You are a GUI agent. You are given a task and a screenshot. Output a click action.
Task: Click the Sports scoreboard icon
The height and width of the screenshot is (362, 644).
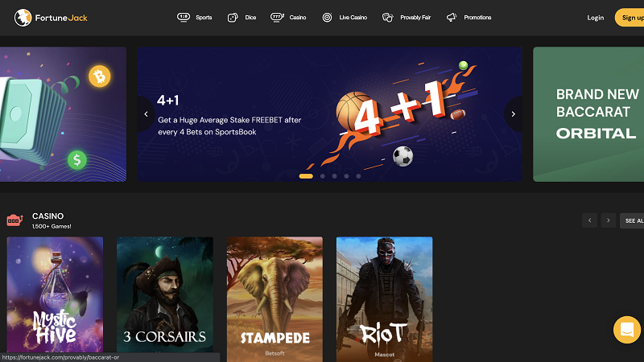coord(184,17)
